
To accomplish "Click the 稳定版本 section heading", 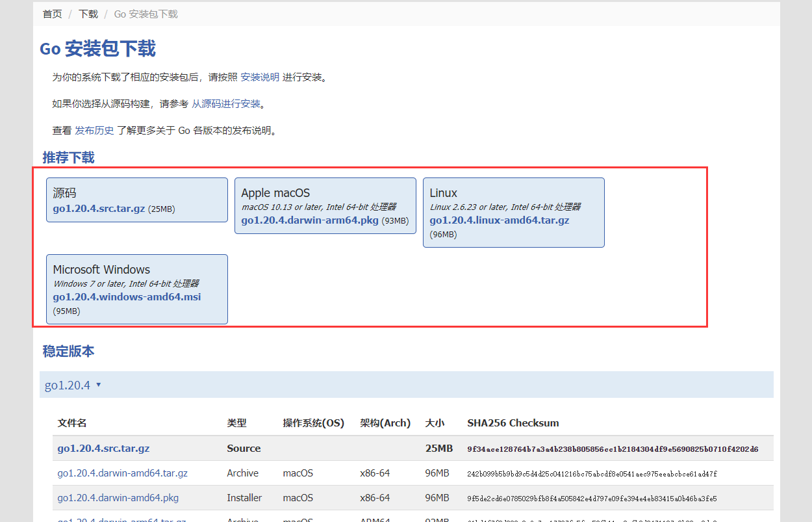I will coord(68,351).
